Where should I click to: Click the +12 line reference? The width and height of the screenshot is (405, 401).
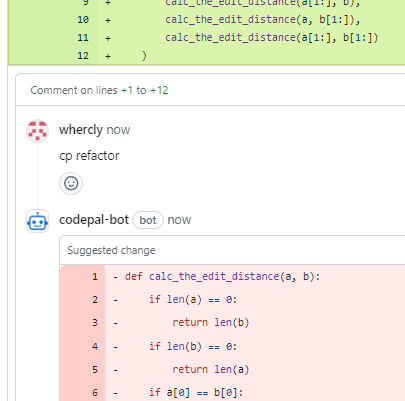tap(159, 90)
